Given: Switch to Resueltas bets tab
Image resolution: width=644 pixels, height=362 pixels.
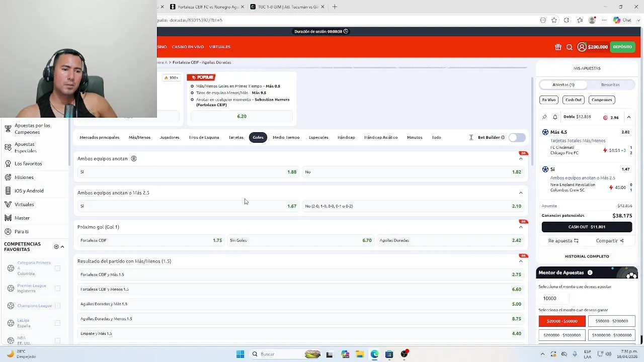Looking at the screenshot, I should pyautogui.click(x=610, y=84).
